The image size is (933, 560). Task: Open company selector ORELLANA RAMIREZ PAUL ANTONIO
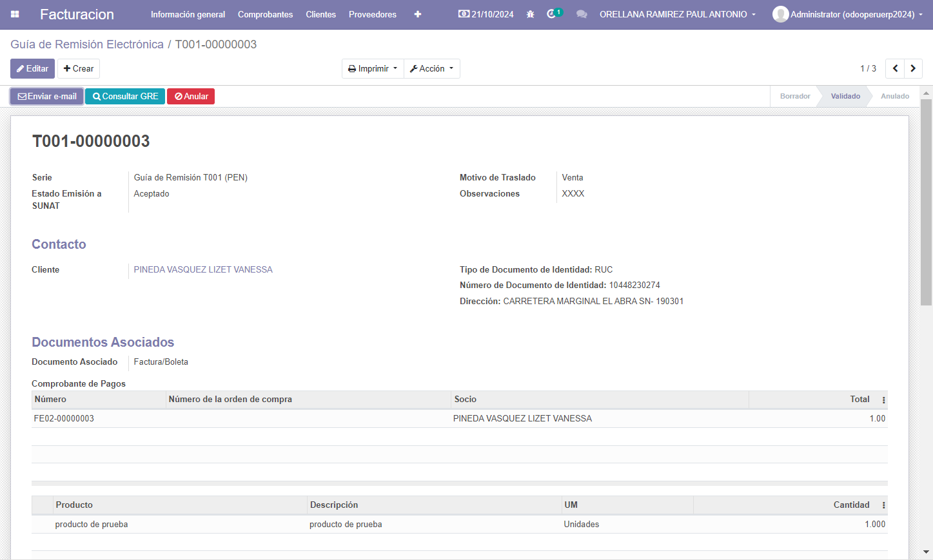(x=678, y=14)
